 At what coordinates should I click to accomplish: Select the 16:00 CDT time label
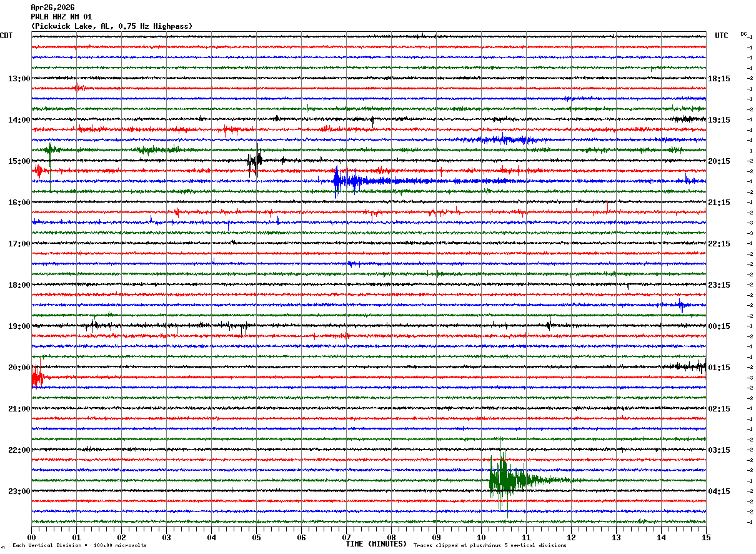[19, 203]
